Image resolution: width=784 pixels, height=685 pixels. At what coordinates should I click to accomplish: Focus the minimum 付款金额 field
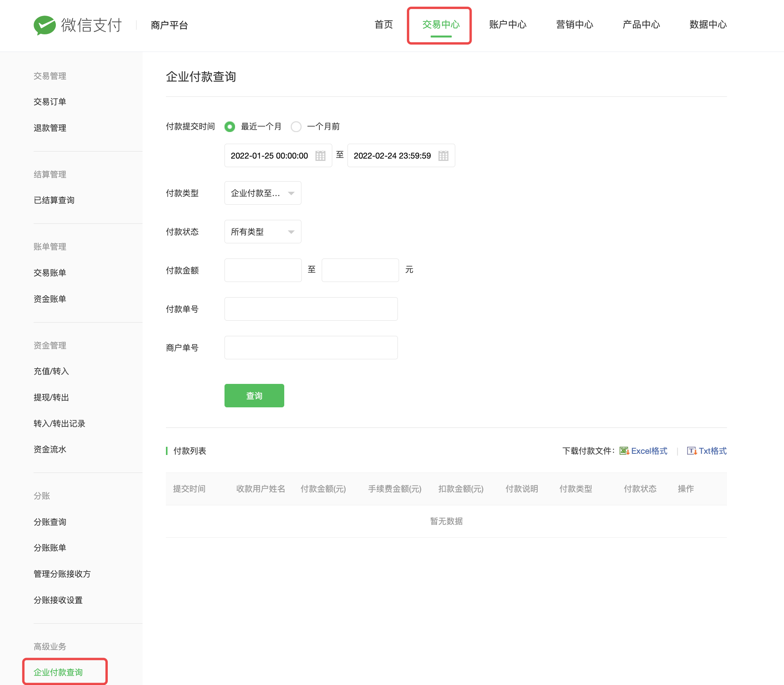(x=263, y=270)
